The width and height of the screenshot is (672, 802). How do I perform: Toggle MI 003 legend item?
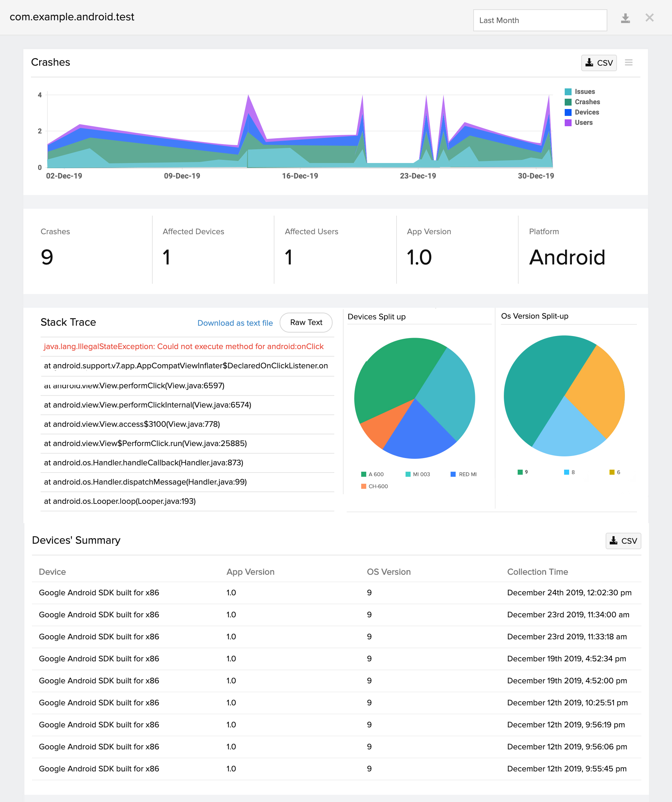(x=421, y=474)
